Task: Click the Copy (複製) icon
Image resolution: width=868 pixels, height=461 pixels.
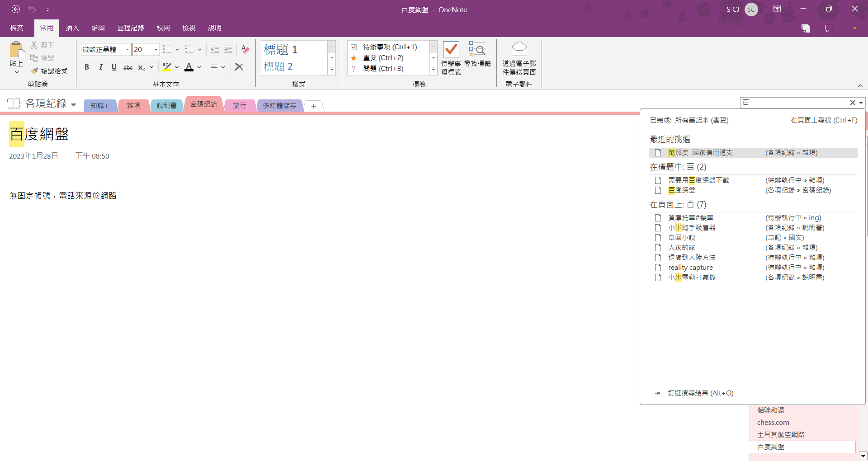Action: tap(34, 58)
